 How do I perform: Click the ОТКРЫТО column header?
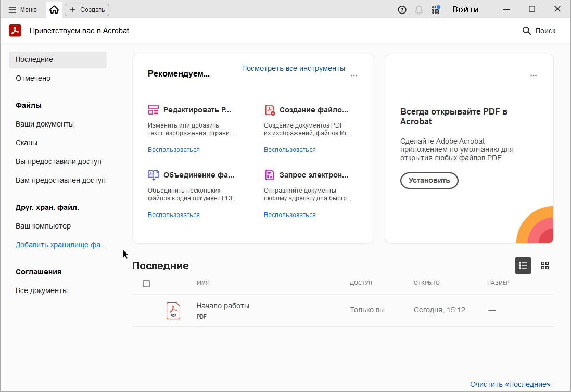[x=427, y=283]
